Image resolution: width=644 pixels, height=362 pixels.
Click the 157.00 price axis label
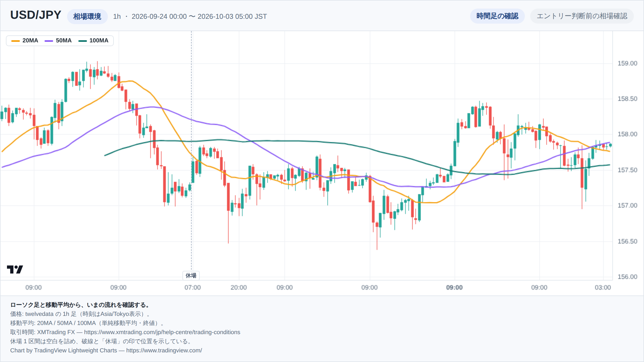tap(627, 205)
